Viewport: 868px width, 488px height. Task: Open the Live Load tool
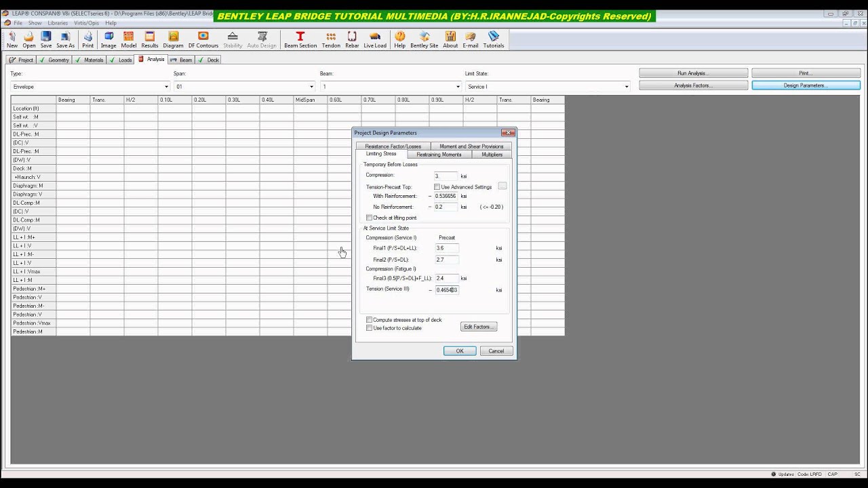[375, 40]
